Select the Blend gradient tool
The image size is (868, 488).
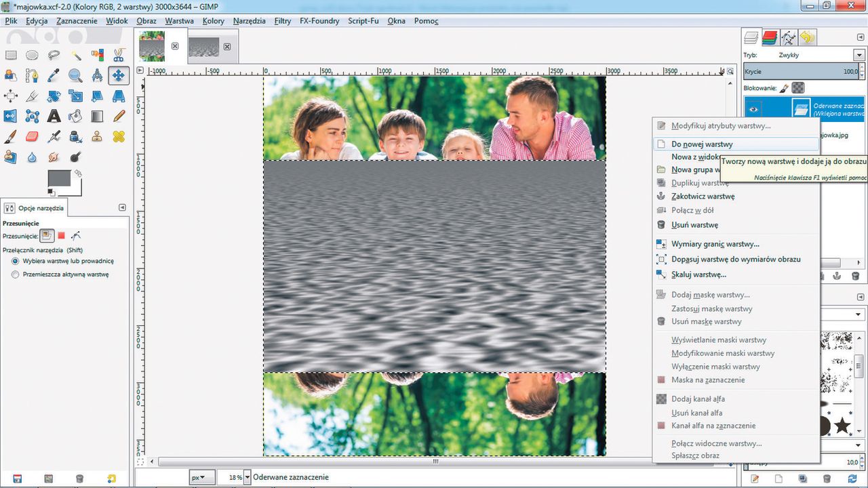(97, 117)
